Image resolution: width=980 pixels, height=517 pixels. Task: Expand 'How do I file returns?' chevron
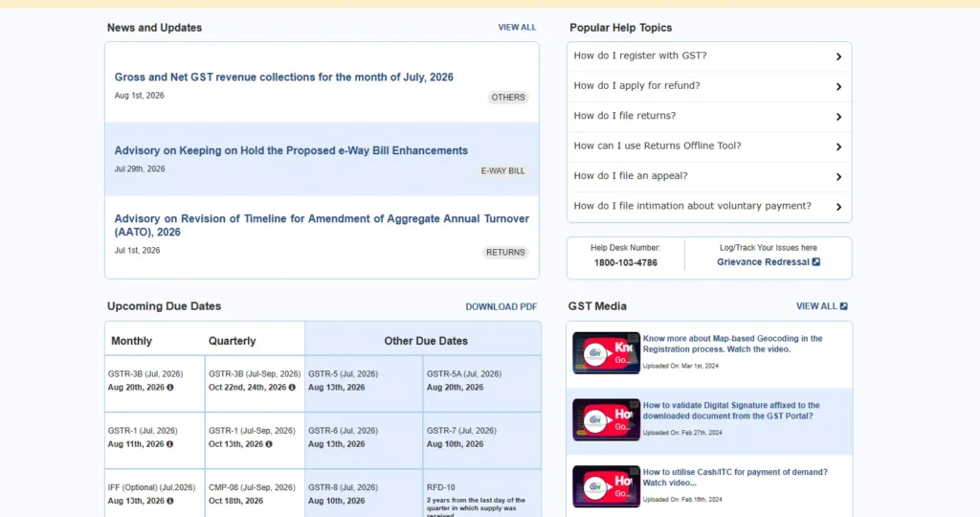point(838,117)
